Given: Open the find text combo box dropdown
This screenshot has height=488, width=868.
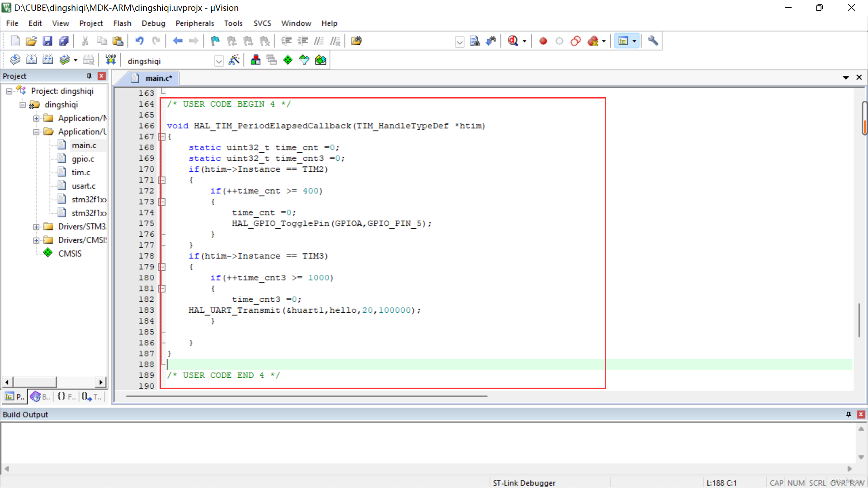Looking at the screenshot, I should [x=459, y=42].
